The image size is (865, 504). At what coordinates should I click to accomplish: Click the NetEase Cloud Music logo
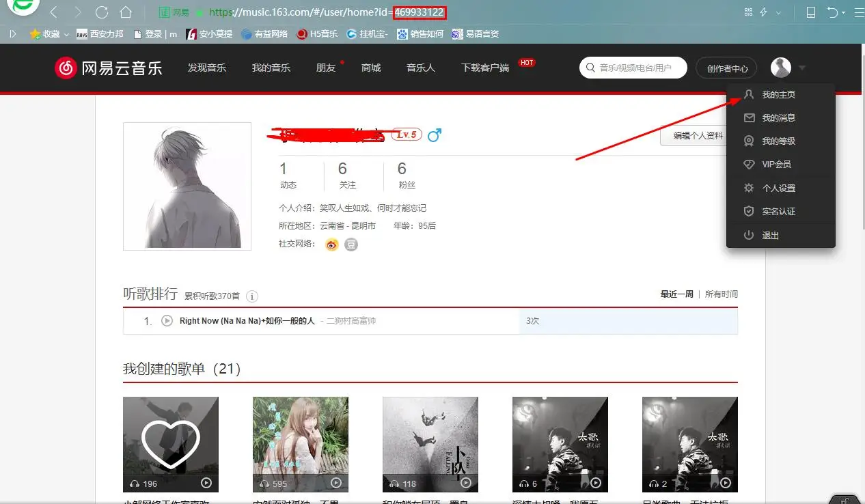pos(109,68)
